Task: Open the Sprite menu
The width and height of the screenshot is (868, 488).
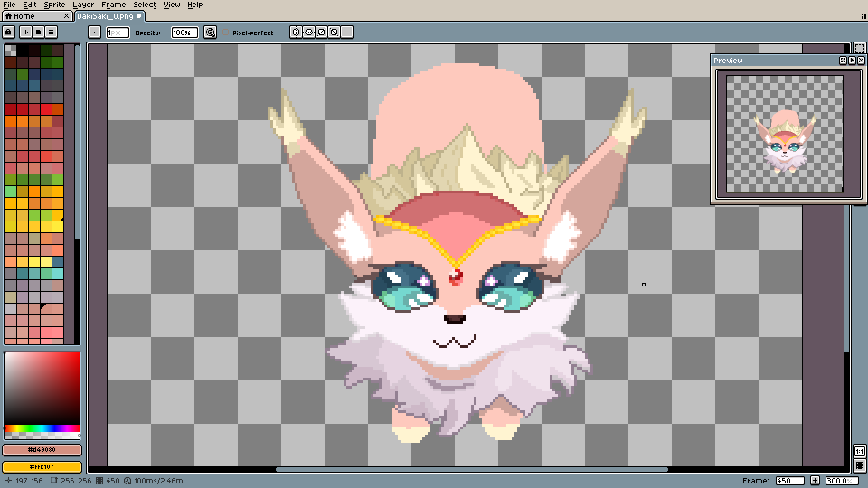Action: coord(54,5)
